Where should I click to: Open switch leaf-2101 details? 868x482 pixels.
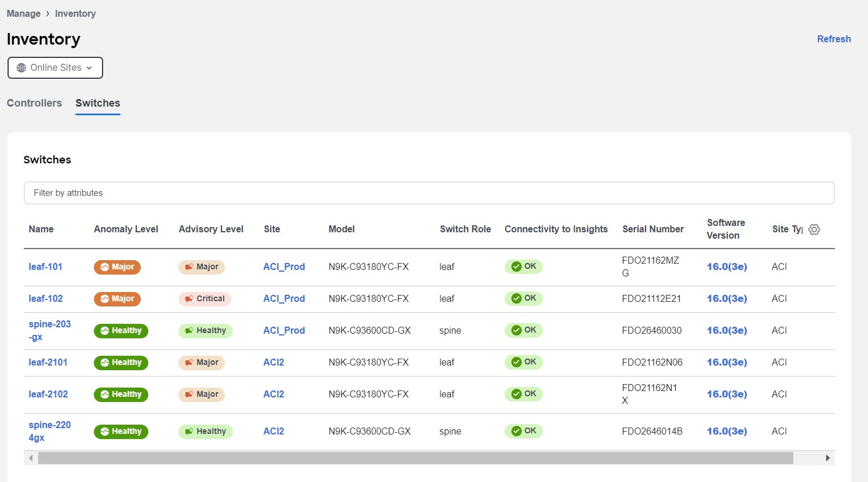[x=48, y=363]
